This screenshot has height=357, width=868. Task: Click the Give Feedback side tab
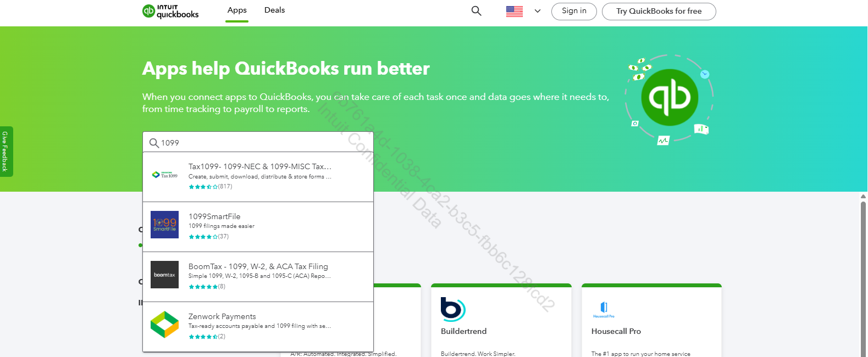click(x=6, y=152)
